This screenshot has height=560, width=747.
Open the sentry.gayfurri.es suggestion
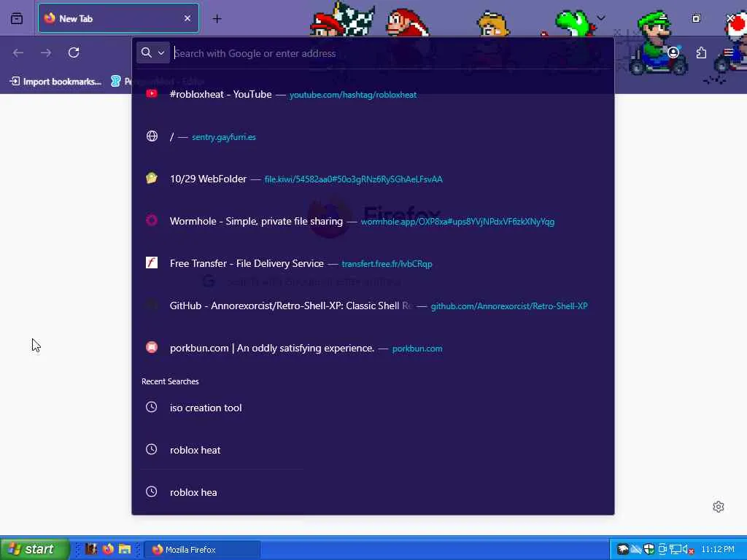pyautogui.click(x=373, y=136)
